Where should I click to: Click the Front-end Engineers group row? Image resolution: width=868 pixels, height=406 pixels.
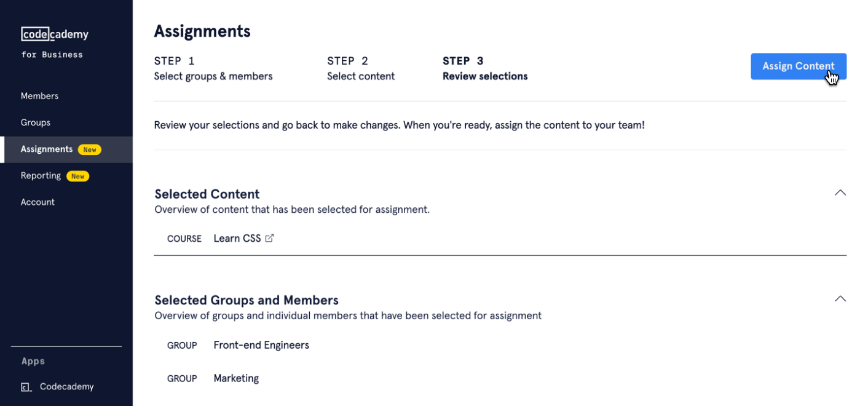pyautogui.click(x=261, y=345)
